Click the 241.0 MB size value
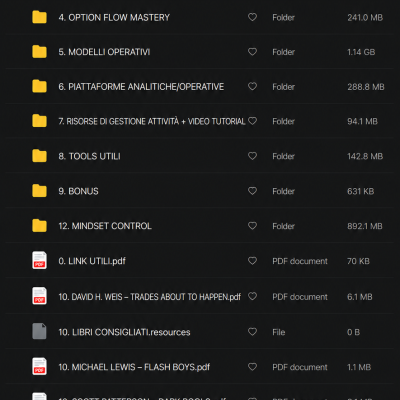 [x=365, y=17]
